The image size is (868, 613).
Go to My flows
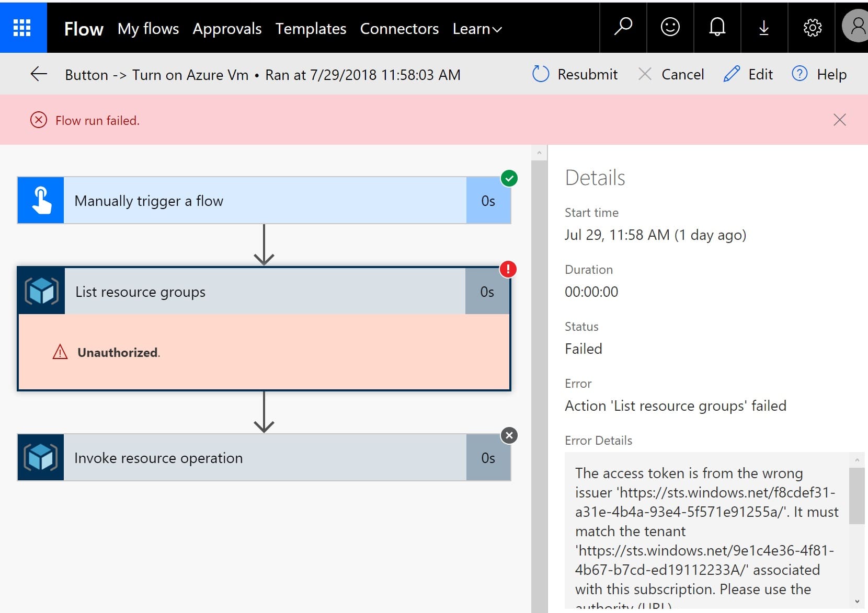(x=148, y=29)
